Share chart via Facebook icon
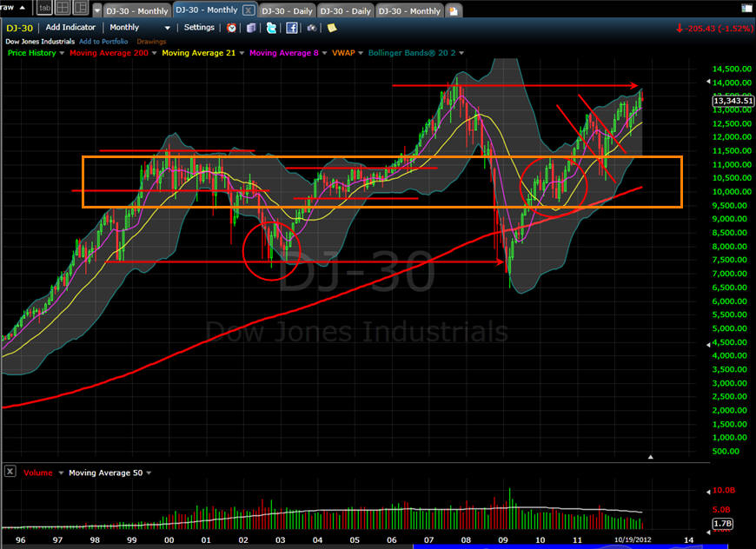Viewport: 756px width, 549px height. tap(292, 28)
